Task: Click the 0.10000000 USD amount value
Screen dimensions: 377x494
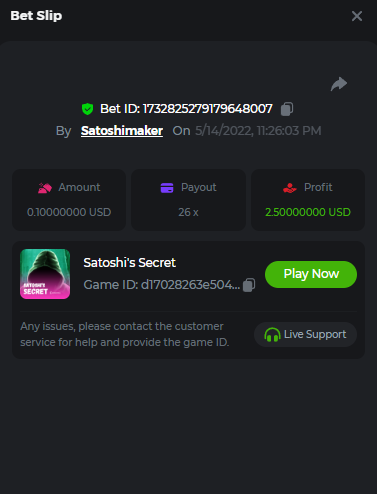Action: click(69, 212)
